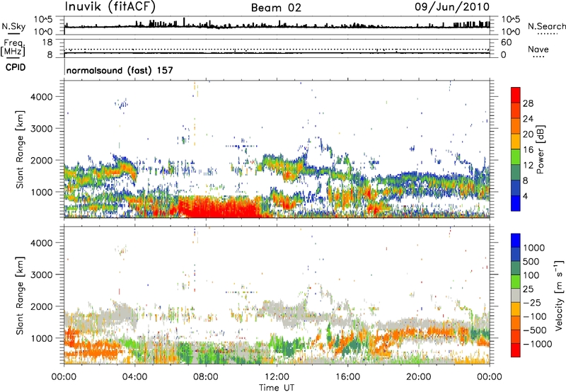The height and width of the screenshot is (392, 566).
Task: Click the velocity panel 'Slant Range [km]' label
Action: (x=20, y=296)
